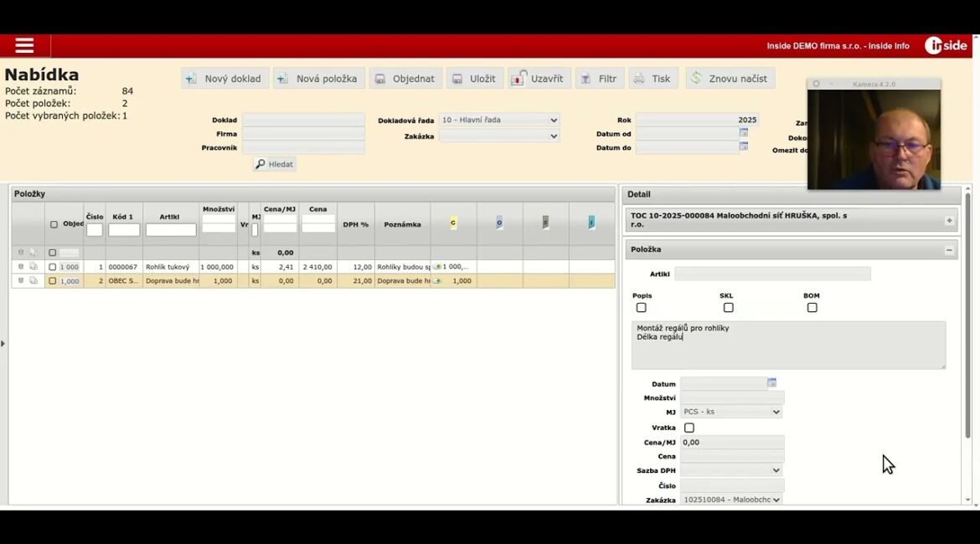Open calendar picker for Datum od
980x544 pixels.
pos(743,133)
